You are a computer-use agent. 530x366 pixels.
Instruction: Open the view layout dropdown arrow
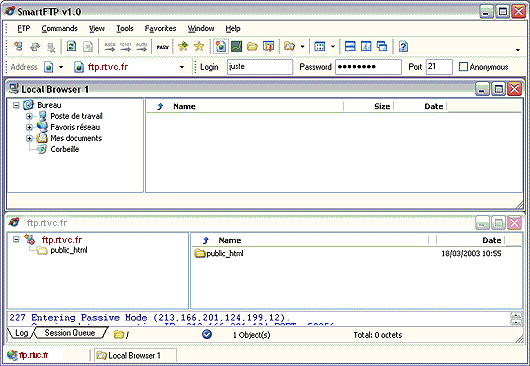click(x=333, y=47)
